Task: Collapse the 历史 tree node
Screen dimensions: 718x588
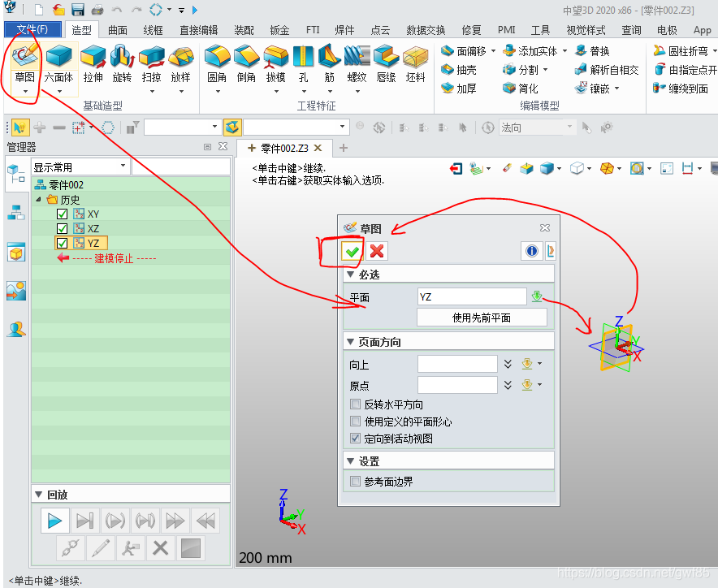Action: coord(38,200)
